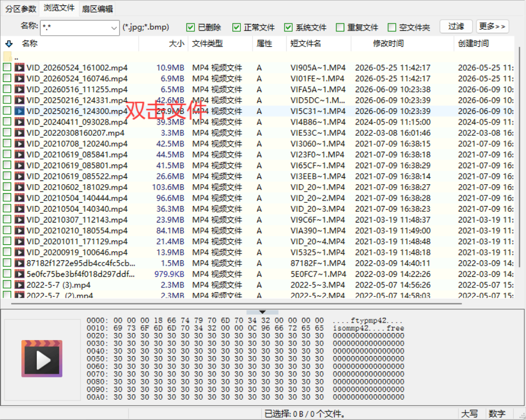
Task: Collapse the hex preview pane arrow
Action: (262, 312)
